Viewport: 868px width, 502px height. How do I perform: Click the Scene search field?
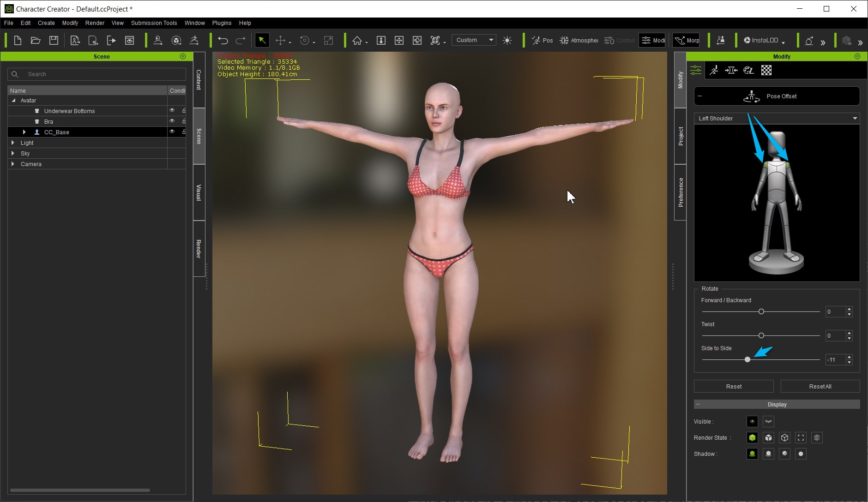coord(97,74)
